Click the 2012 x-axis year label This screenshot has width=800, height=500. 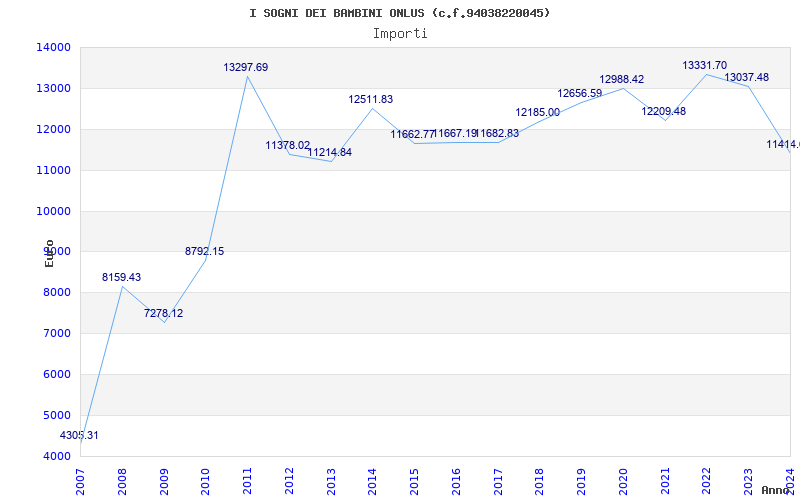(x=290, y=482)
